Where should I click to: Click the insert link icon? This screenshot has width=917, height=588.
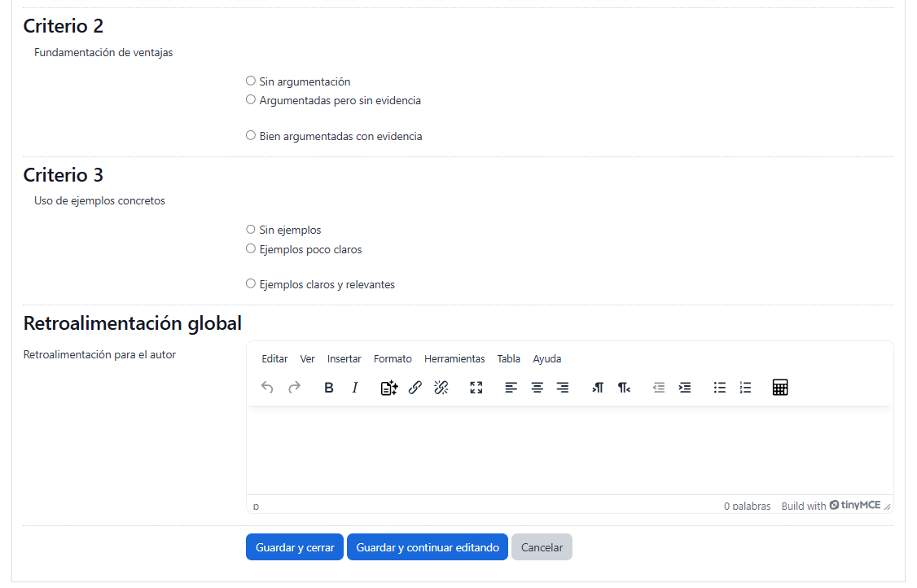(415, 388)
